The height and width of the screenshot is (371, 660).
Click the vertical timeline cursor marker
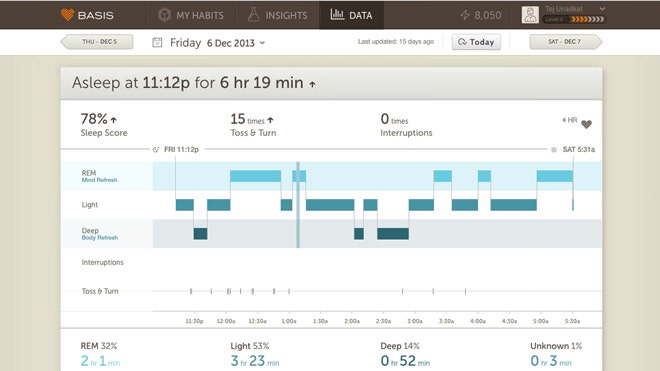[298, 205]
